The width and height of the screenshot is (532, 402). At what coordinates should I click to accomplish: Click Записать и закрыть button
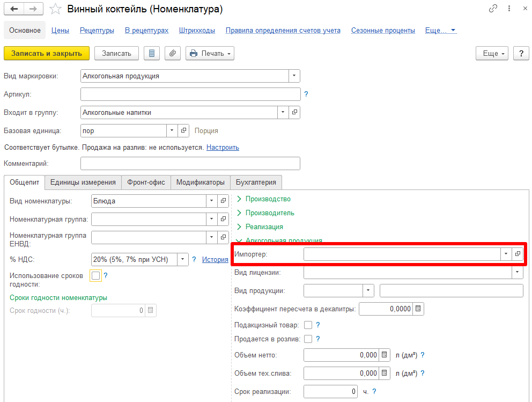(47, 53)
